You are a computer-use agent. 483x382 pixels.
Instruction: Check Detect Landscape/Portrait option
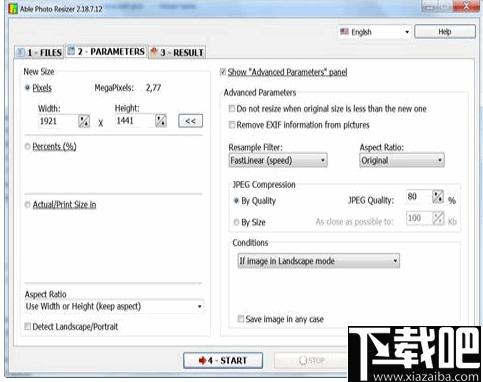(28, 326)
